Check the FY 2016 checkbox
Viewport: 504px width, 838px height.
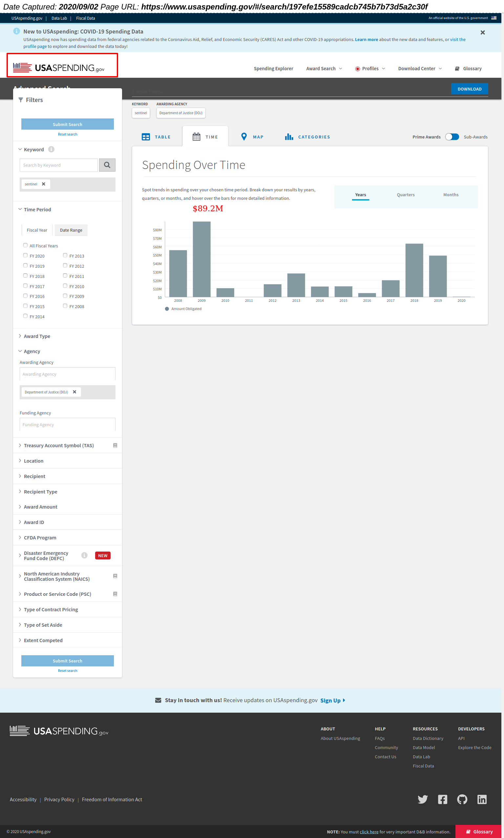pos(26,296)
